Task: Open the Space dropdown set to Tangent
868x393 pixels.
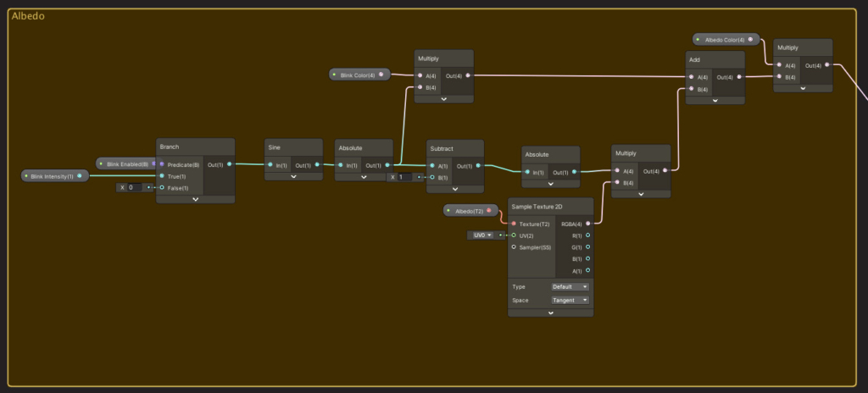Action: pyautogui.click(x=570, y=300)
